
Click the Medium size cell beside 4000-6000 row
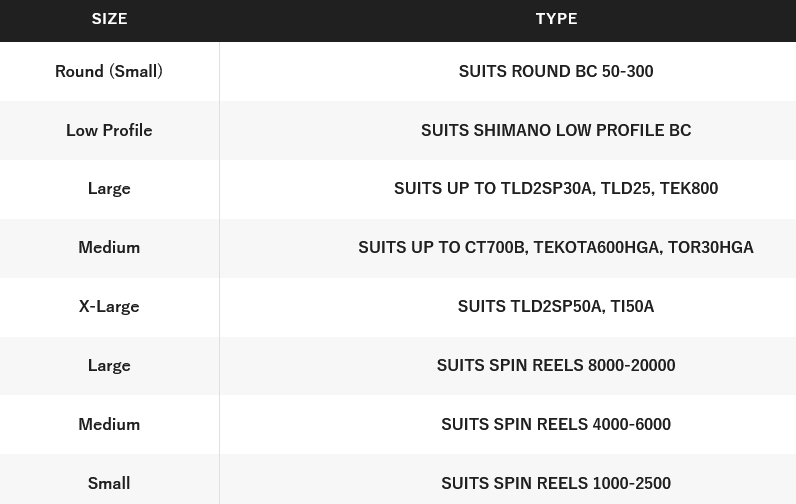coord(109,424)
